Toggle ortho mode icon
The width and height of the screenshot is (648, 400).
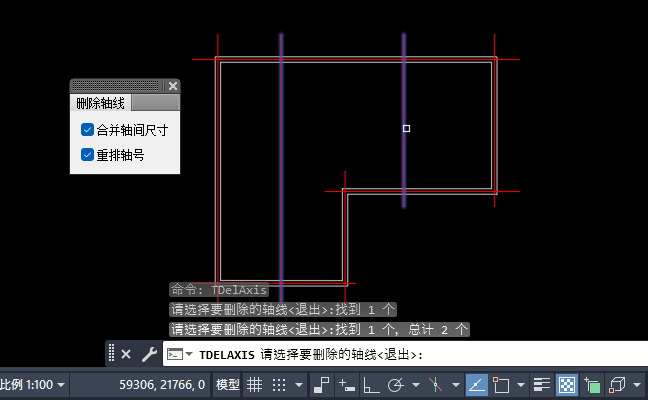[x=371, y=385]
